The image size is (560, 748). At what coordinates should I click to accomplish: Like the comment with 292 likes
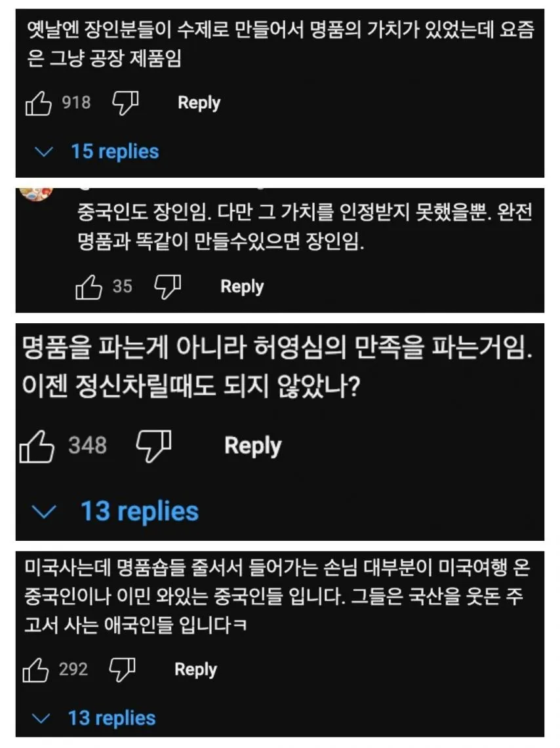[x=37, y=670]
